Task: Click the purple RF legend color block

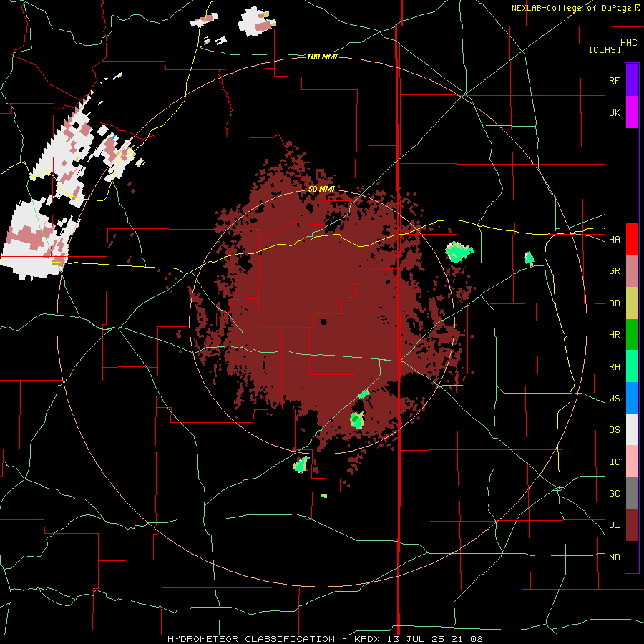Action: click(x=632, y=80)
